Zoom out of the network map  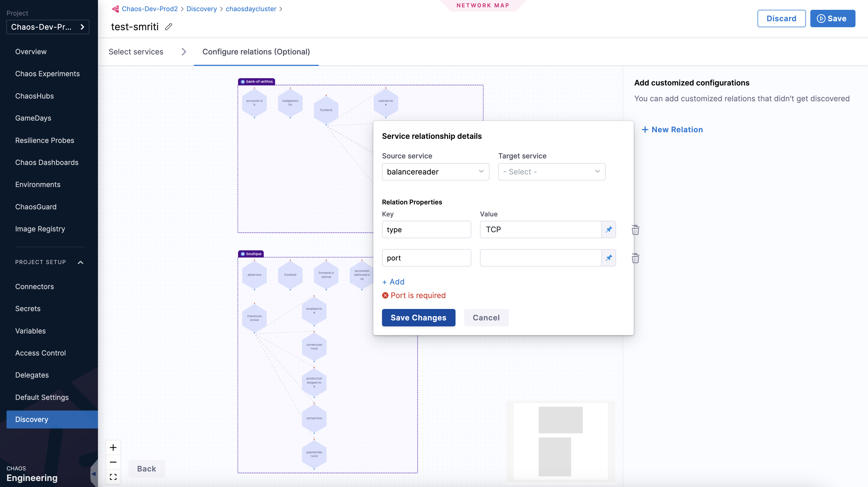coord(113,462)
